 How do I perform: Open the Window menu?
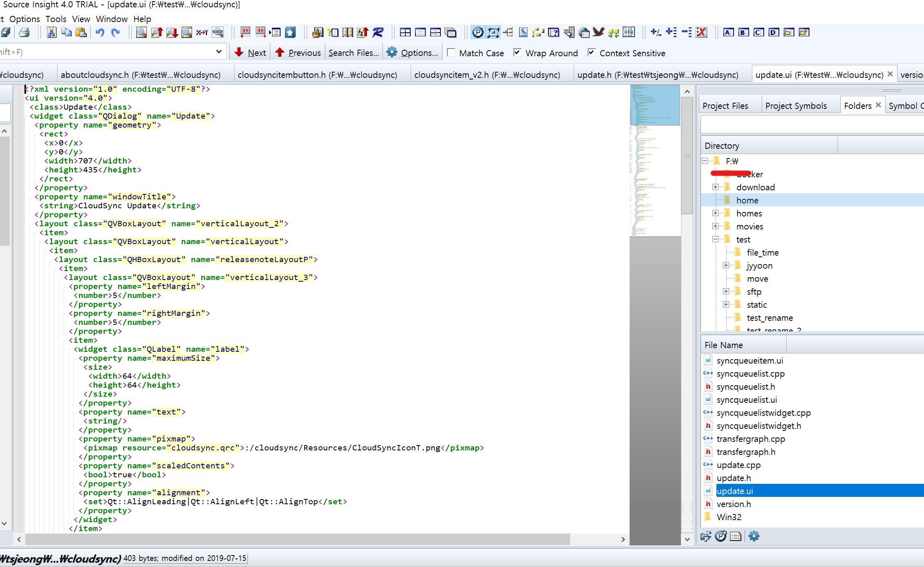112,19
